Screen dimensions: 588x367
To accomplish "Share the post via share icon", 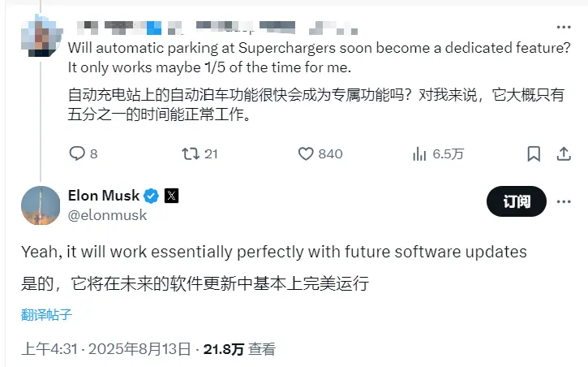I will tap(563, 153).
